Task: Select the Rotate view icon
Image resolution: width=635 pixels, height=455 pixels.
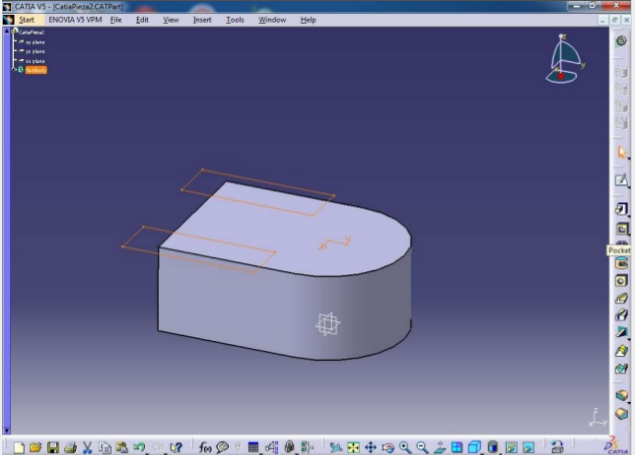Action: (x=388, y=447)
